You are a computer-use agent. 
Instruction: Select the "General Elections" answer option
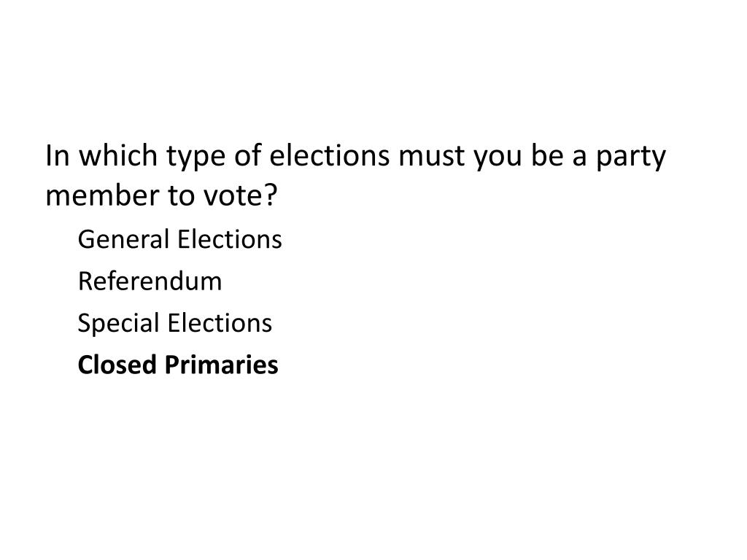point(179,239)
